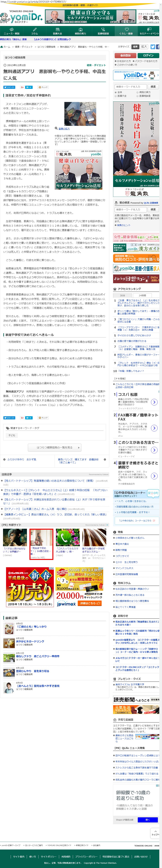Select the 医療大全 search scope radio
The image size is (162, 868).
(115, 96)
